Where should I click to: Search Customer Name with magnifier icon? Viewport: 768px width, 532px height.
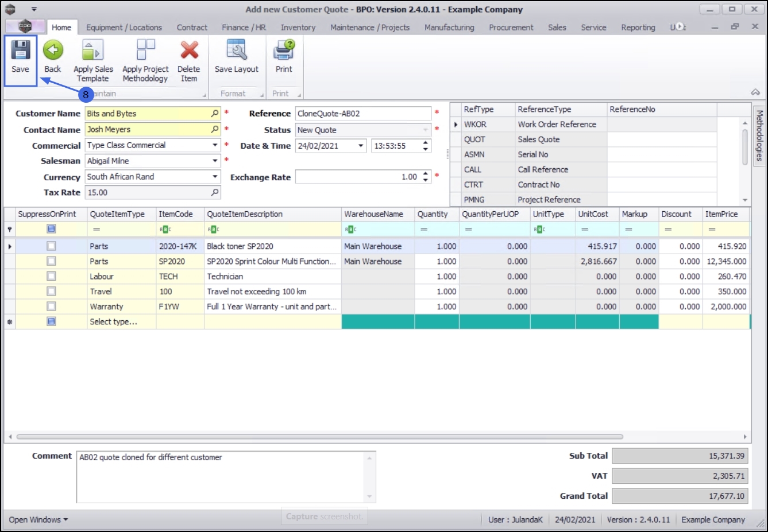(x=215, y=114)
